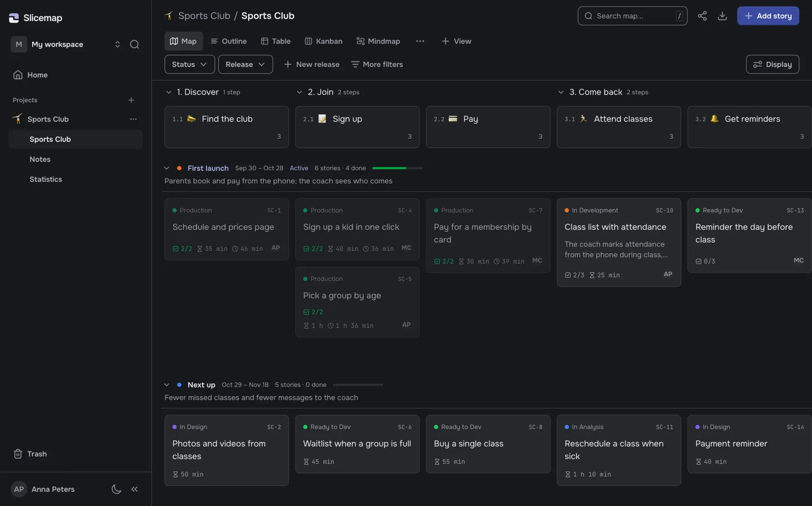
Task: Click AP assignee on Class list card
Action: pos(668,274)
